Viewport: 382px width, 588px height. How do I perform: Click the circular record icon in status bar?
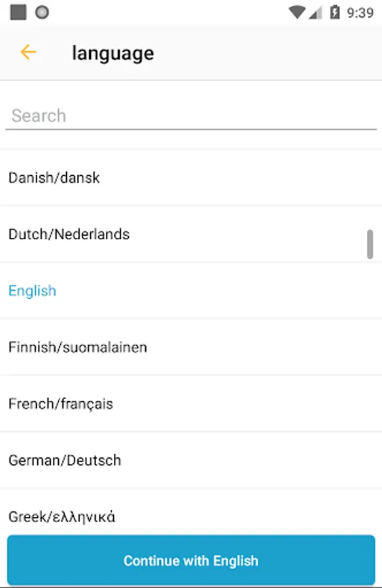pos(43,11)
